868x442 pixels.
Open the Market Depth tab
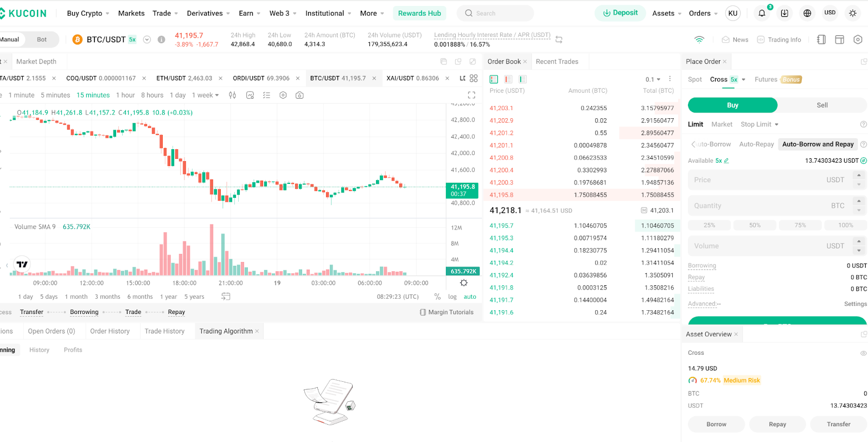pyautogui.click(x=36, y=61)
